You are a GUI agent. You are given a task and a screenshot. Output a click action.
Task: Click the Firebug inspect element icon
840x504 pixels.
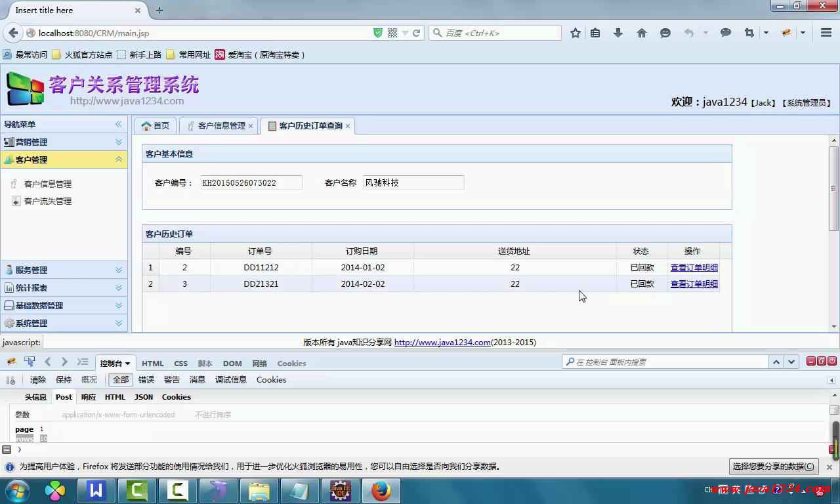pyautogui.click(x=30, y=362)
